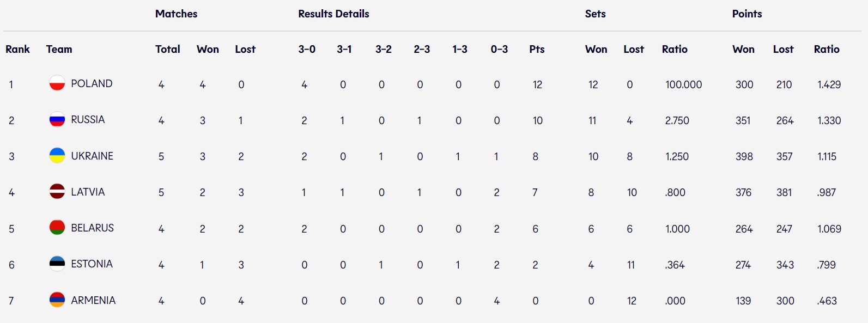Click the Belarus flag icon
Screen dimensions: 868x323
[57, 228]
